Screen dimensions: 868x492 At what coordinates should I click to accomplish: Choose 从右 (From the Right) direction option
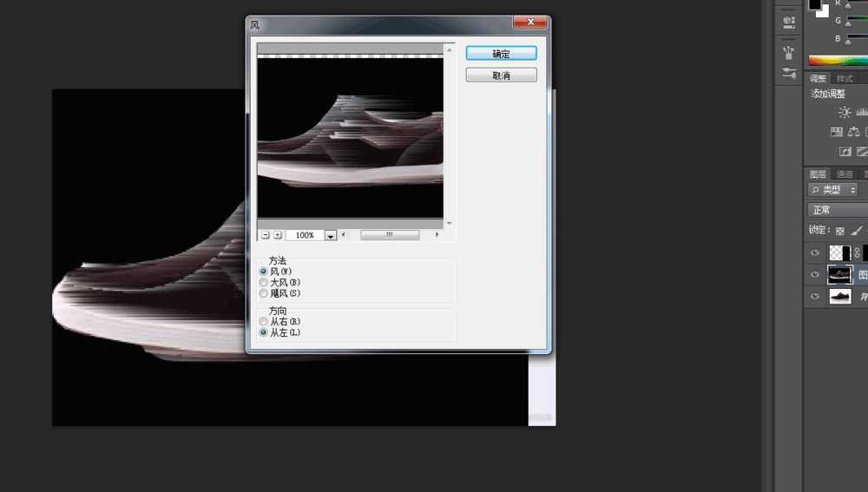click(264, 322)
